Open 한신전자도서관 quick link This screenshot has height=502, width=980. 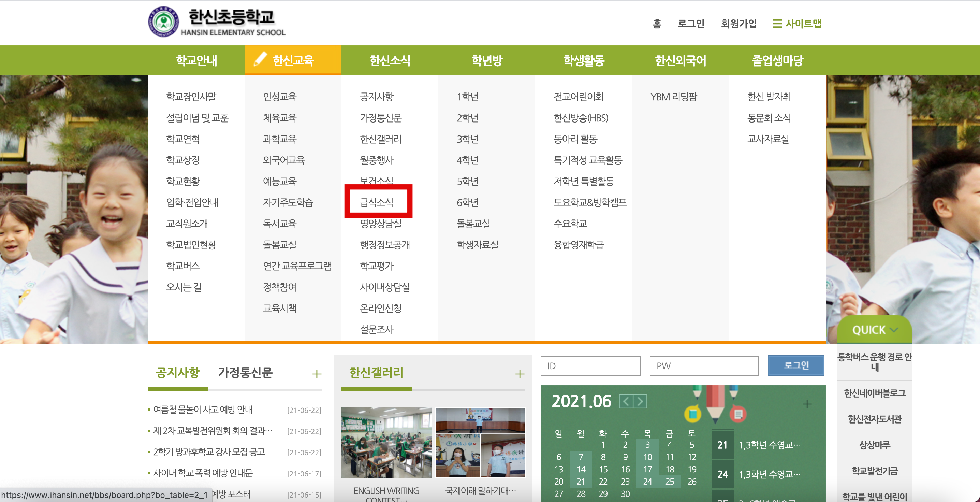click(x=874, y=419)
